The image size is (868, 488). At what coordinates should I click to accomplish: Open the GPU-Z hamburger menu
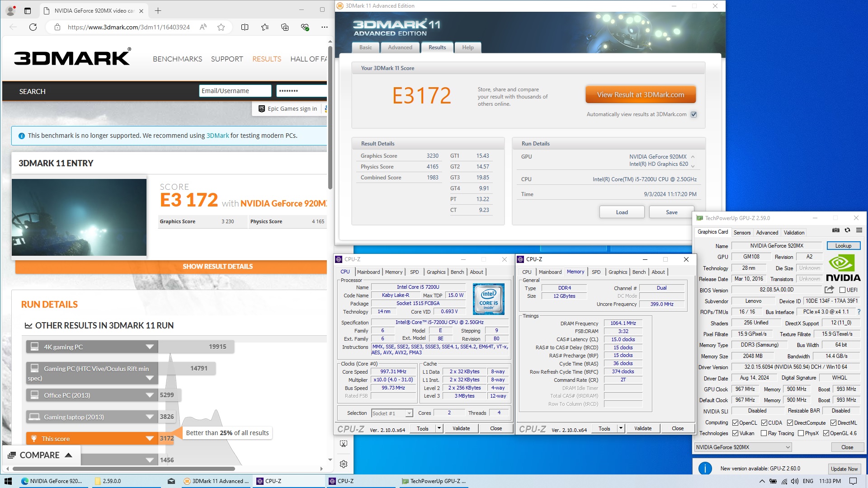[859, 230]
